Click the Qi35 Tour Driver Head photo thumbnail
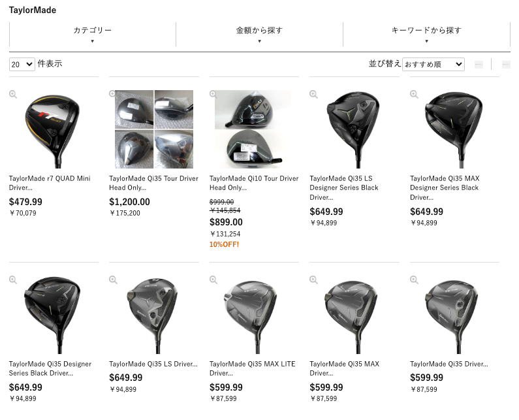 pyautogui.click(x=154, y=129)
